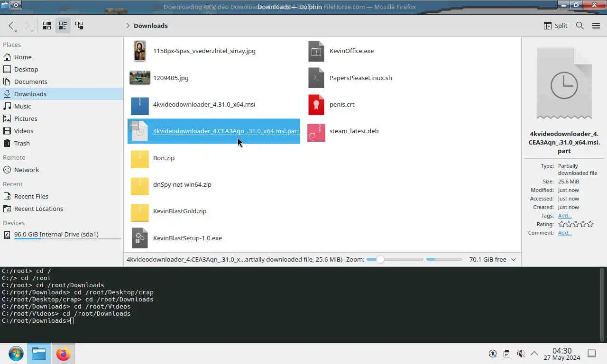Open the hamburger menu

[596, 26]
